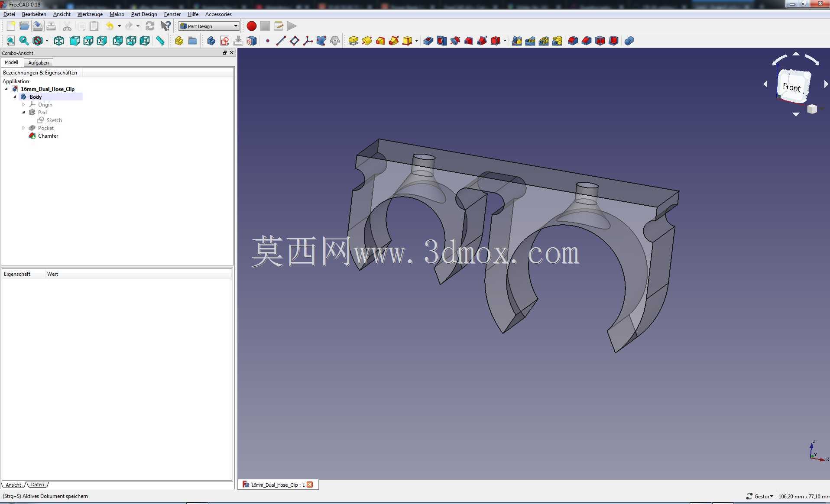Open a file with the folder icon
Screen dimensions: 830x504
point(24,26)
